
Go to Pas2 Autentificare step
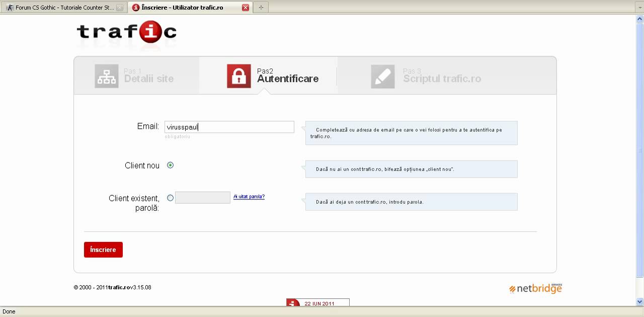[x=268, y=75]
